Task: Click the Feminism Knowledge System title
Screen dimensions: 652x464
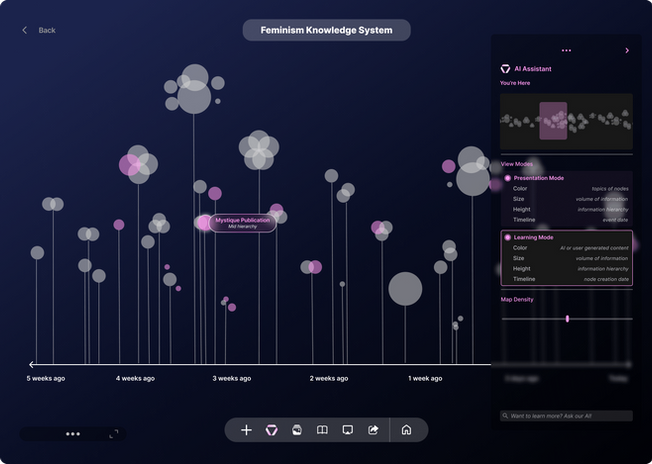Action: [x=326, y=30]
